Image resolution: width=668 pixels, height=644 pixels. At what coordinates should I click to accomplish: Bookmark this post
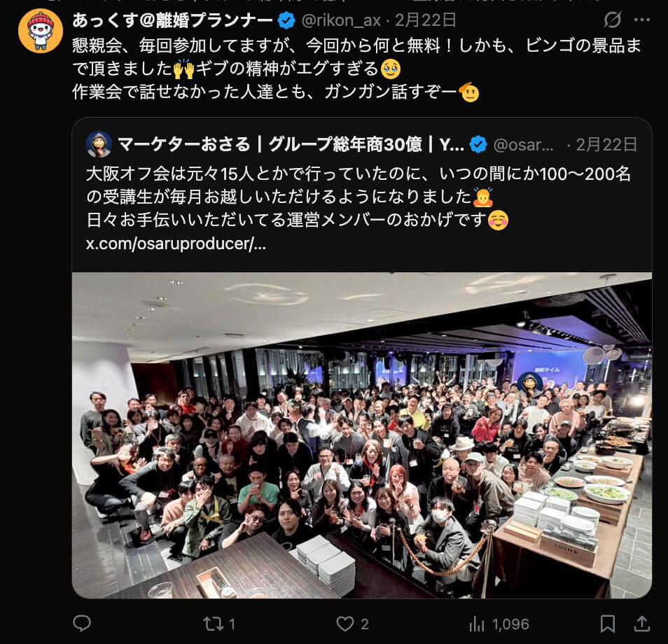[608, 624]
